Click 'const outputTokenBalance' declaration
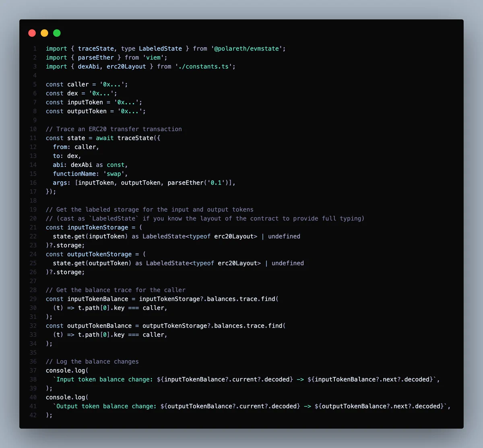Screen dimensions: 483x448 click(x=89, y=326)
